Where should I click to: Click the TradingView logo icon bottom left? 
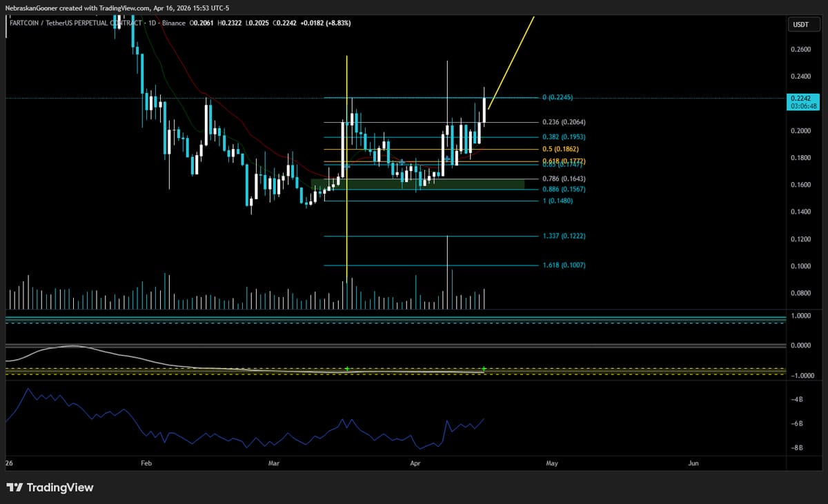(x=14, y=487)
